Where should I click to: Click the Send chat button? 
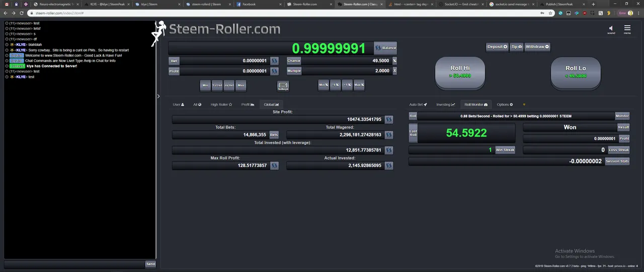(x=150, y=264)
